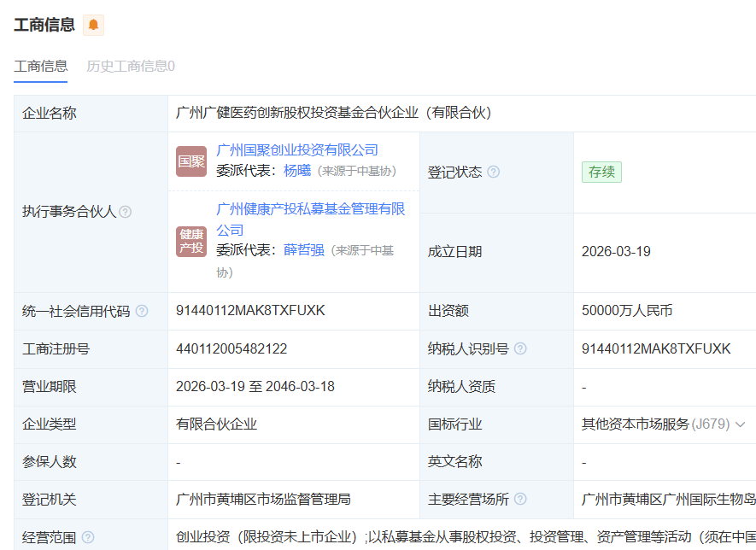Image resolution: width=756 pixels, height=550 pixels.
Task: Open the 历史工商信息 tab
Action: [131, 66]
